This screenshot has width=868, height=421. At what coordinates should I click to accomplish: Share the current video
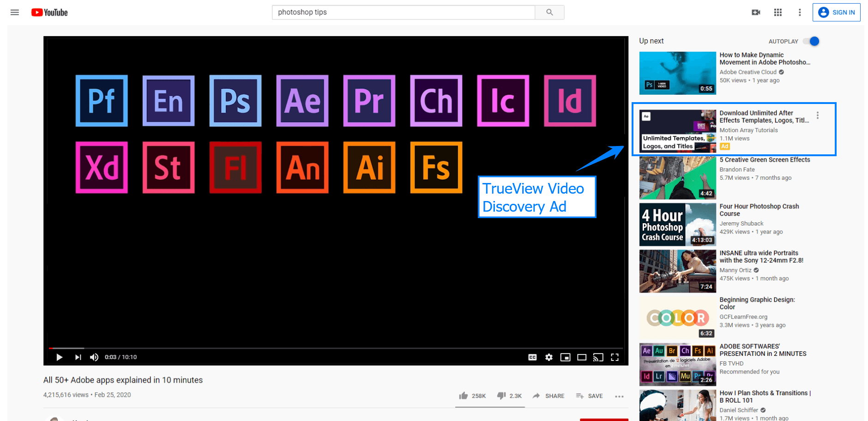point(549,396)
